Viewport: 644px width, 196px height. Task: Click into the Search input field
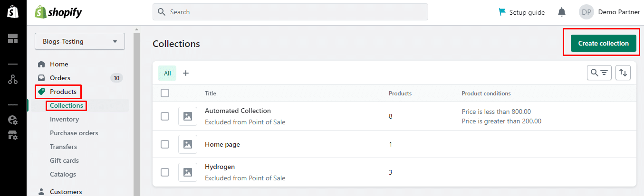tap(290, 12)
